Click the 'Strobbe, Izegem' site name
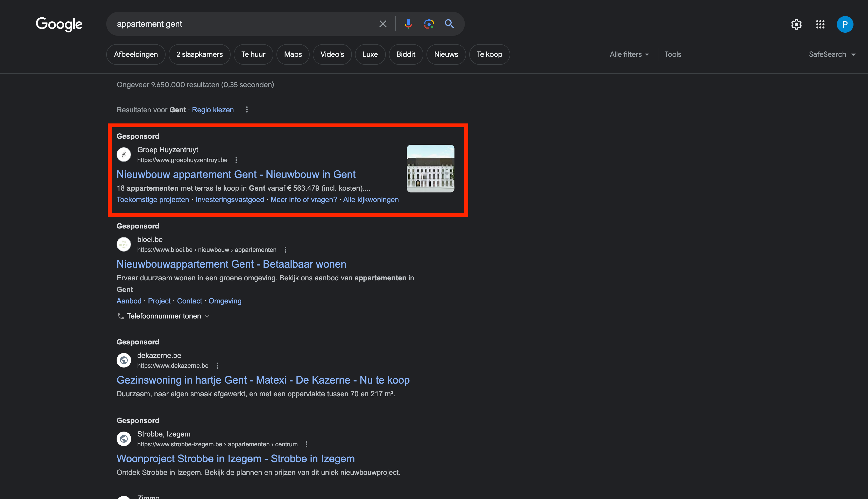Image resolution: width=868 pixels, height=499 pixels. coord(163,434)
